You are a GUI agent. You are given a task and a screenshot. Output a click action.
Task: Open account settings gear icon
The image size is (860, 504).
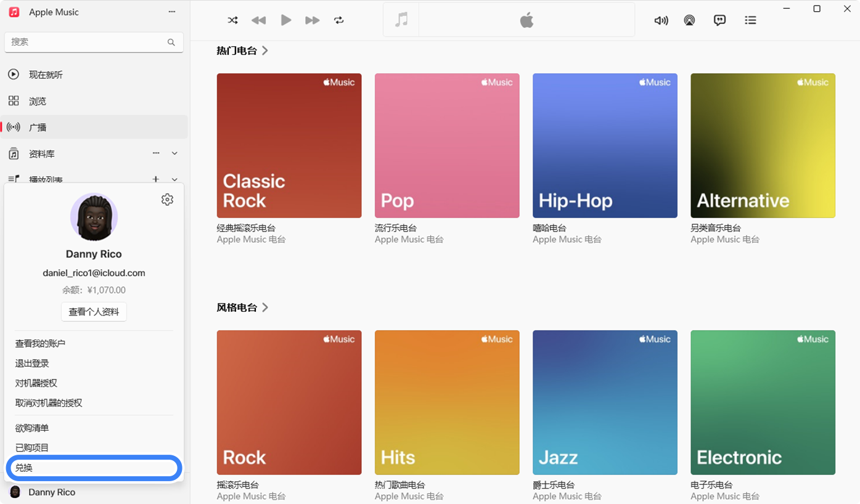(167, 200)
